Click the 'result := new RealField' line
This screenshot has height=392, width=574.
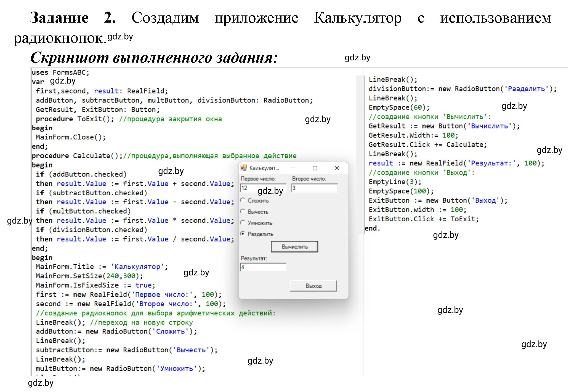tap(456, 163)
